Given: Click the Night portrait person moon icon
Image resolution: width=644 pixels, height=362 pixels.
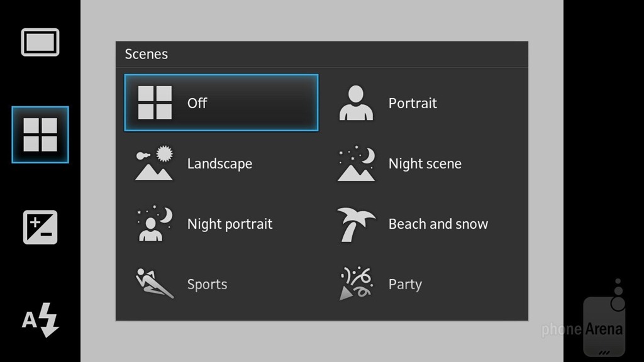Looking at the screenshot, I should 155,224.
